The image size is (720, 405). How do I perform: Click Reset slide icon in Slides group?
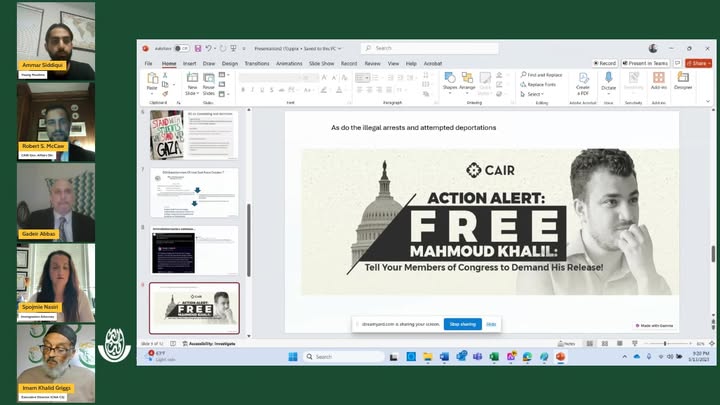pos(222,84)
